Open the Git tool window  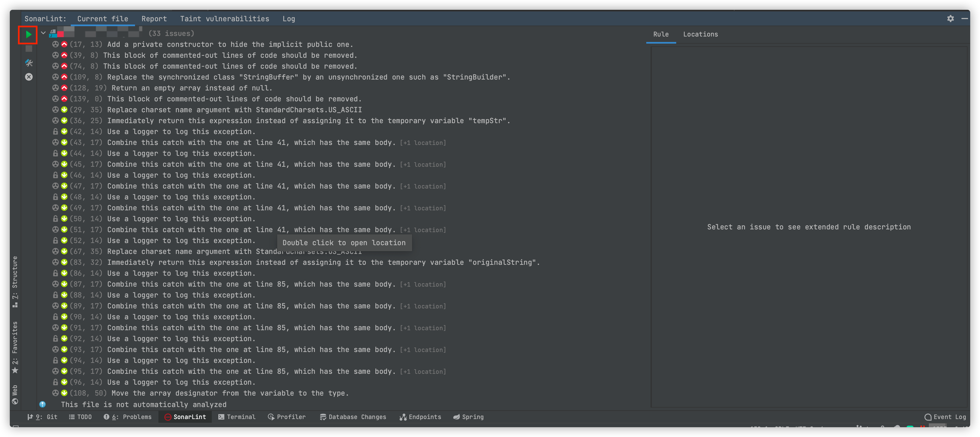click(42, 417)
